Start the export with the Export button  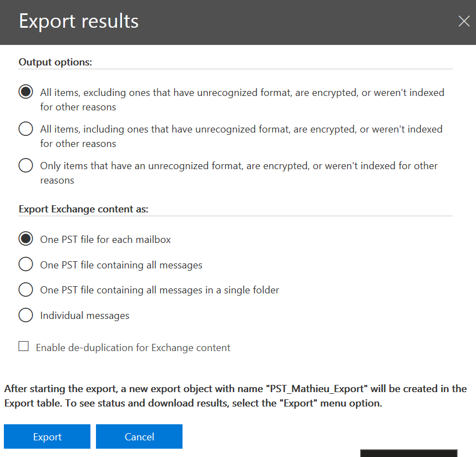(47, 436)
